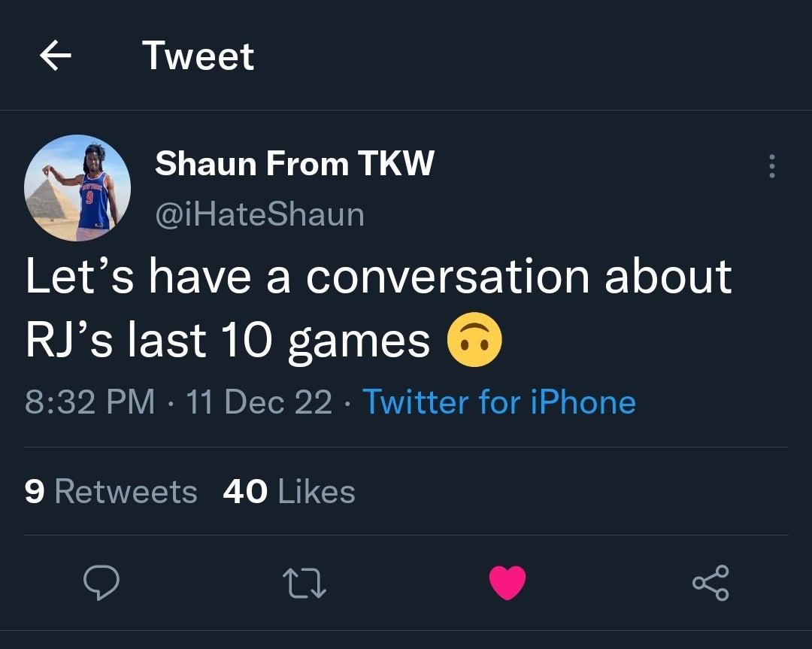Screen dimensions: 812x649
Task: Click the word 'conversation' in the tweet
Action: (x=448, y=276)
